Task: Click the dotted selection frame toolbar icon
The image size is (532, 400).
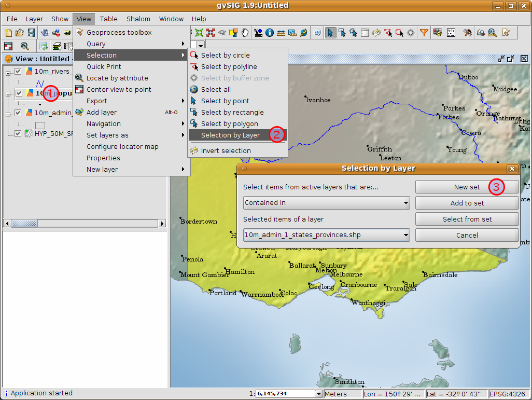Action: [451, 33]
